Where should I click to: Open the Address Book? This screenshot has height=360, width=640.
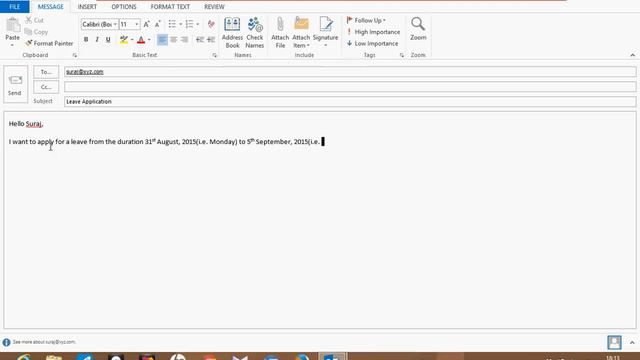(232, 33)
